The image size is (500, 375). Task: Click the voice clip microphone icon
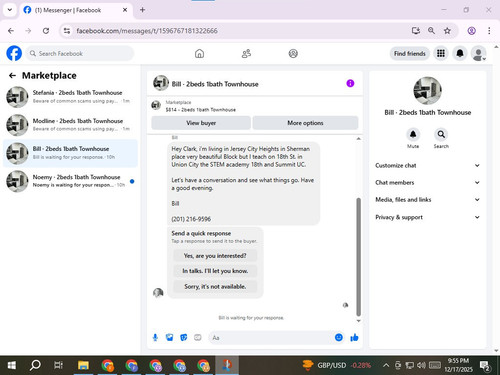(x=155, y=338)
